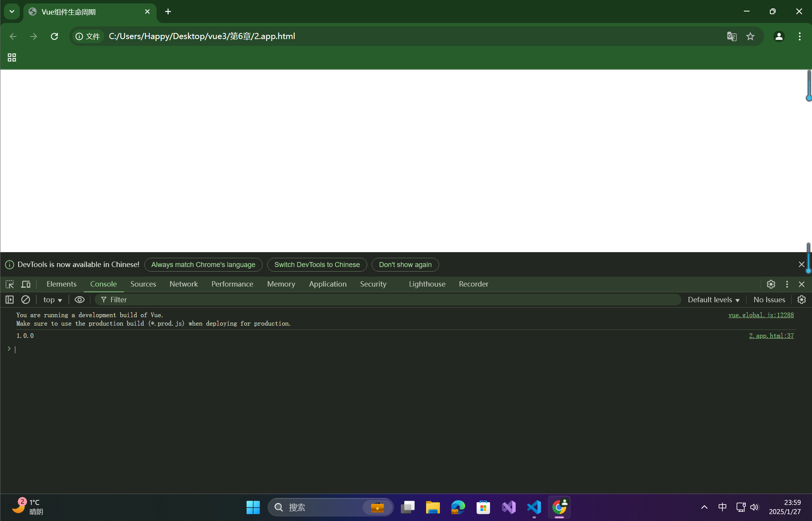Toggle the device toolbar icon

26,284
